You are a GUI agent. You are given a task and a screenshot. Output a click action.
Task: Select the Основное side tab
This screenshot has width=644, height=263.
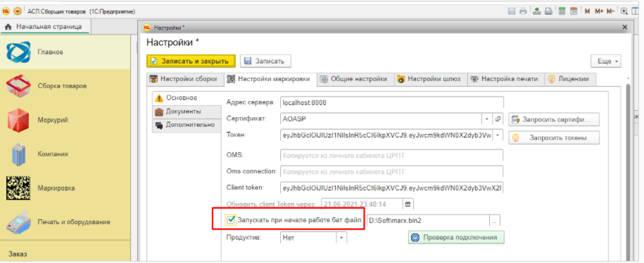(x=187, y=98)
